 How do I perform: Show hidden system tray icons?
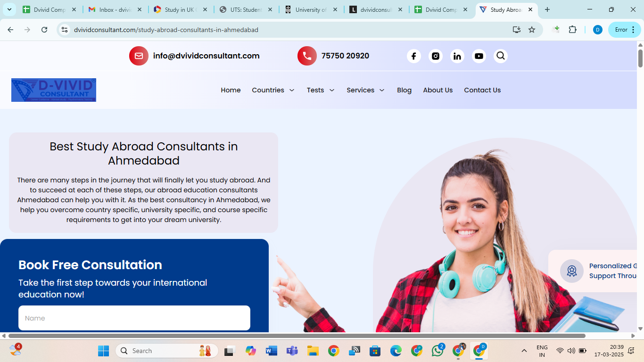click(x=524, y=351)
